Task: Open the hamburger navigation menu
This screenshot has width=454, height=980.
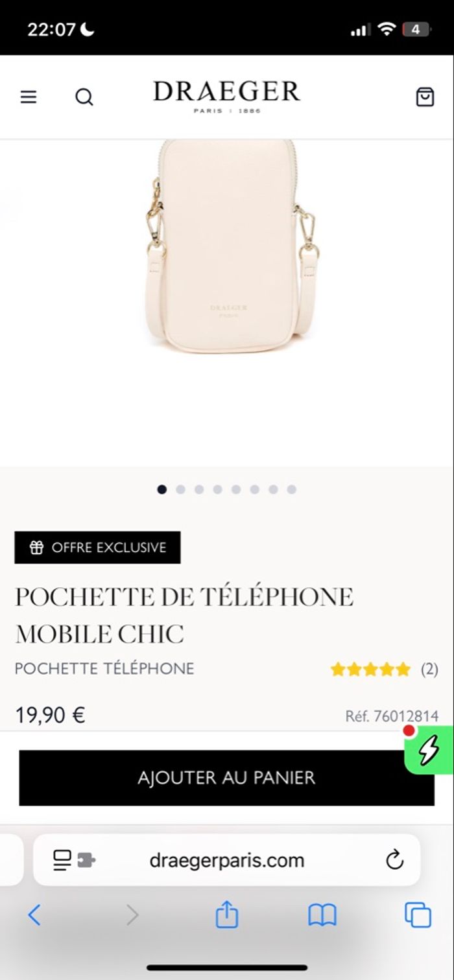Action: 29,97
